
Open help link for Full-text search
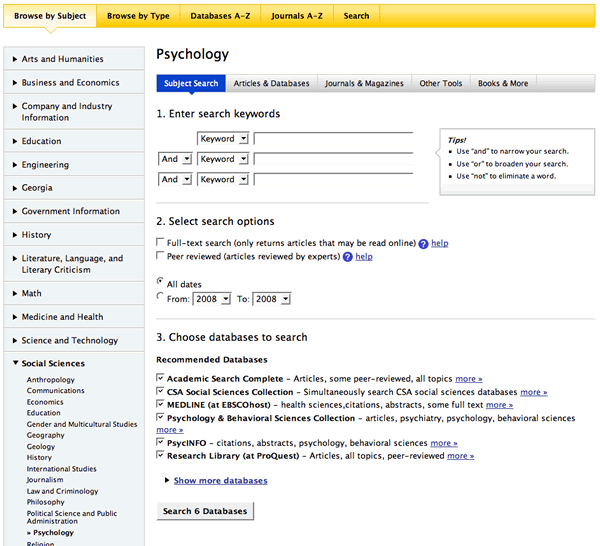point(440,243)
